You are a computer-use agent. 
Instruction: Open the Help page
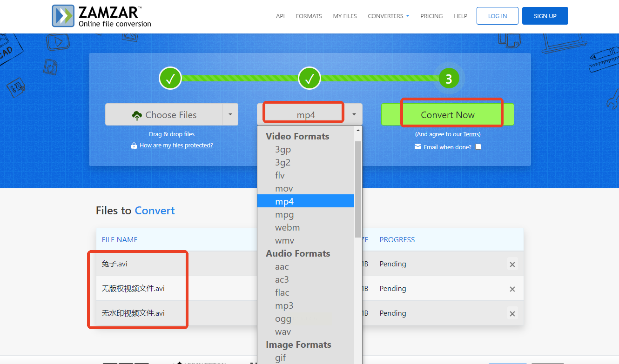point(461,16)
